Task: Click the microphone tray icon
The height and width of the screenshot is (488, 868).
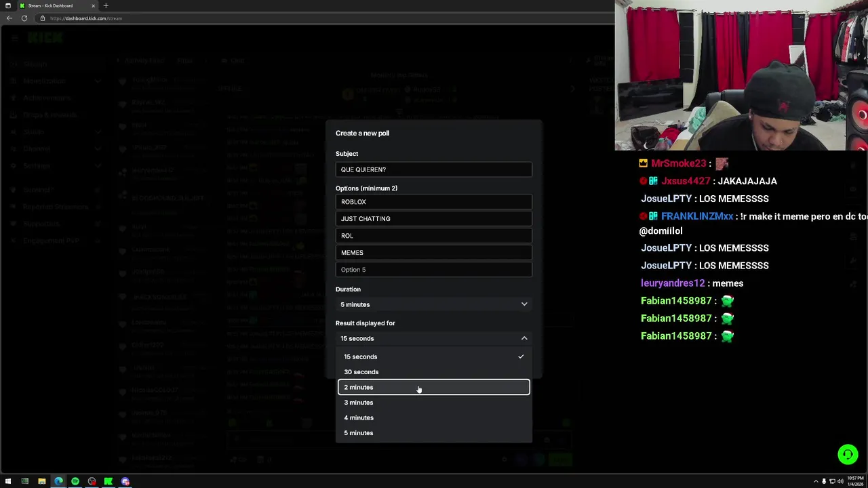Action: 825,481
